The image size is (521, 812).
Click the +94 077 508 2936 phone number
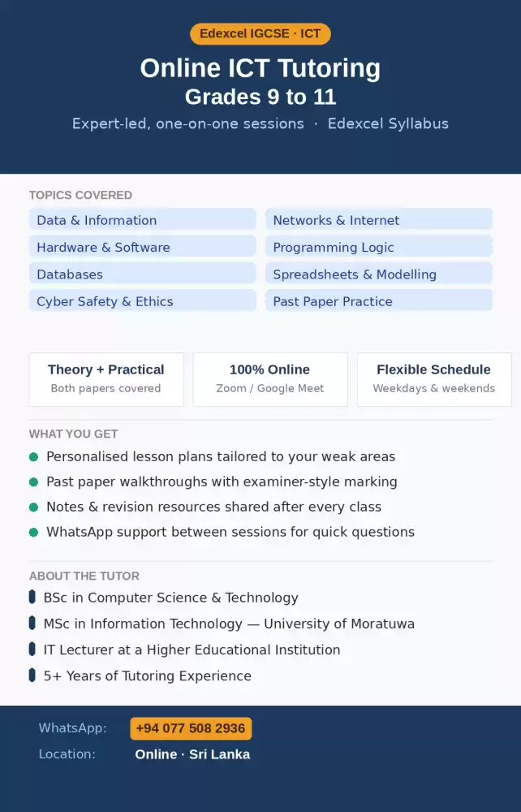tap(191, 728)
